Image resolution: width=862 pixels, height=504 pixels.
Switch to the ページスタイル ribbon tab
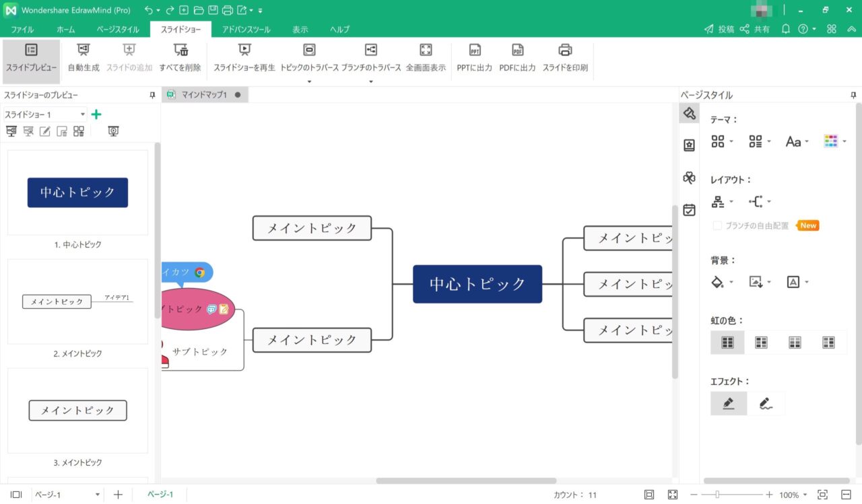tap(118, 30)
